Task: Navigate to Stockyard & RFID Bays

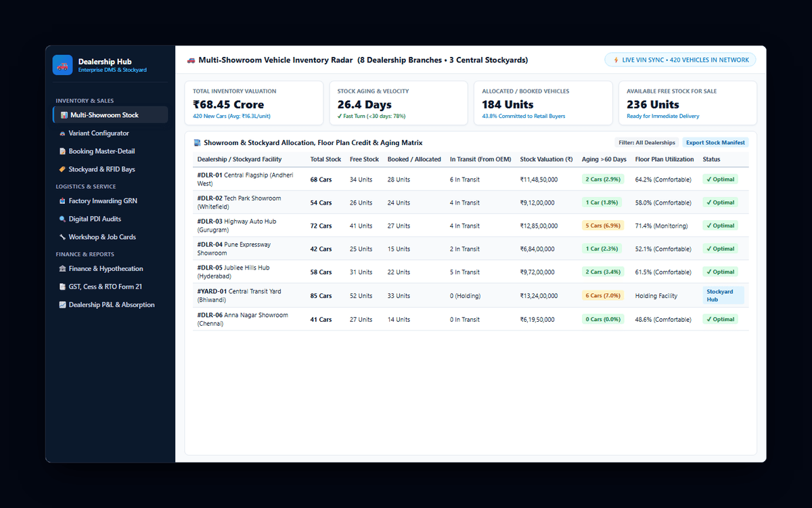Action: (x=110, y=169)
